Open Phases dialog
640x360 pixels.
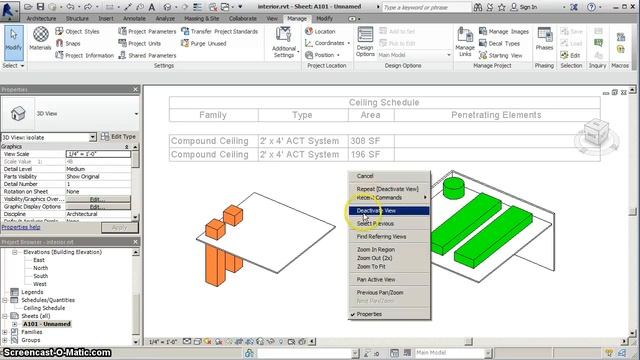(544, 39)
